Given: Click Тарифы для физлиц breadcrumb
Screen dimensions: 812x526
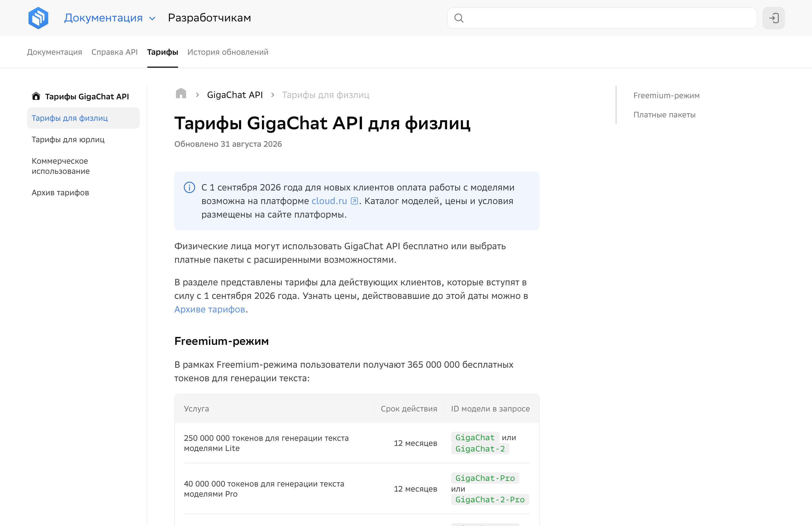Looking at the screenshot, I should [x=325, y=95].
